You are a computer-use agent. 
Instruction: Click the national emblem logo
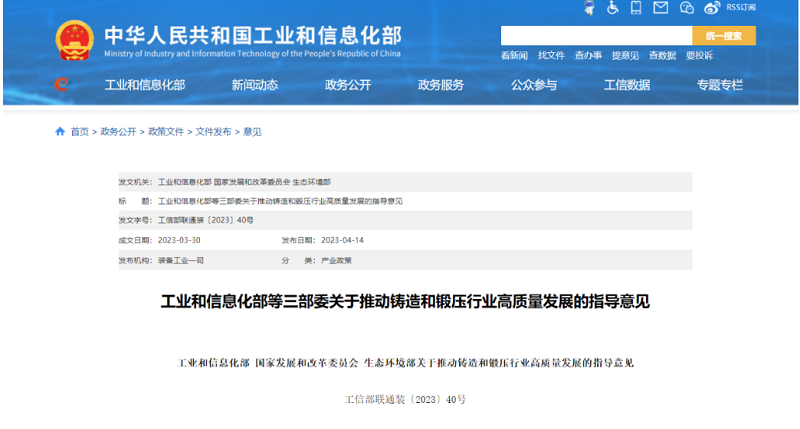74,40
